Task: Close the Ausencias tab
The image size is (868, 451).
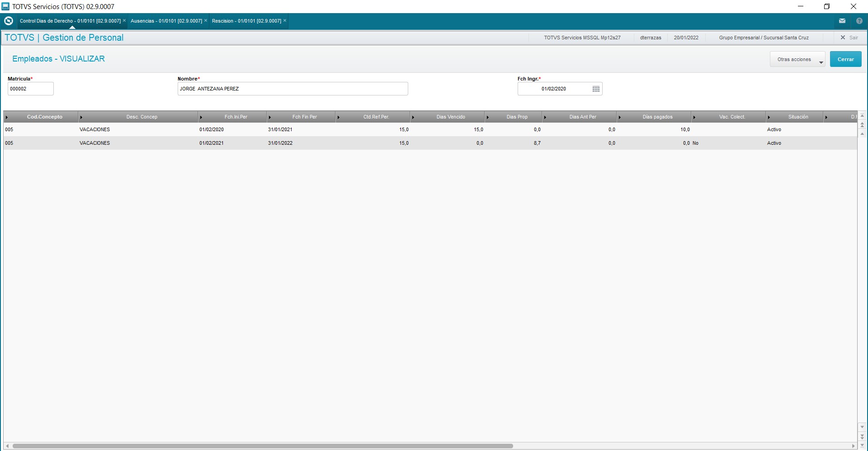Action: point(206,21)
